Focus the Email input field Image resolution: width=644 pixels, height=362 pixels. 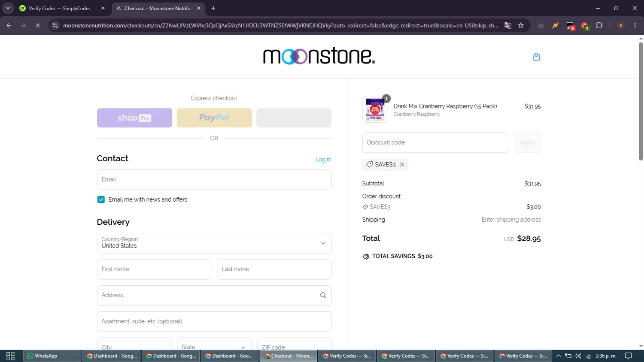tap(214, 180)
